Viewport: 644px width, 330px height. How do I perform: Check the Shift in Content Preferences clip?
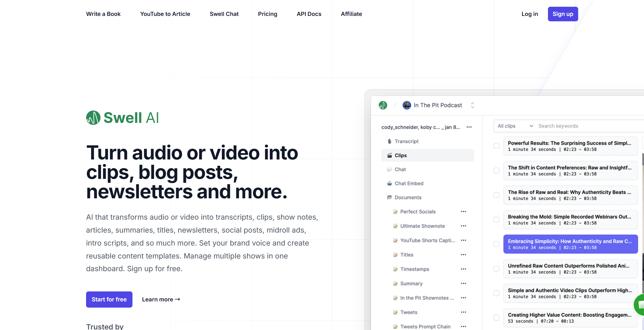click(x=496, y=171)
